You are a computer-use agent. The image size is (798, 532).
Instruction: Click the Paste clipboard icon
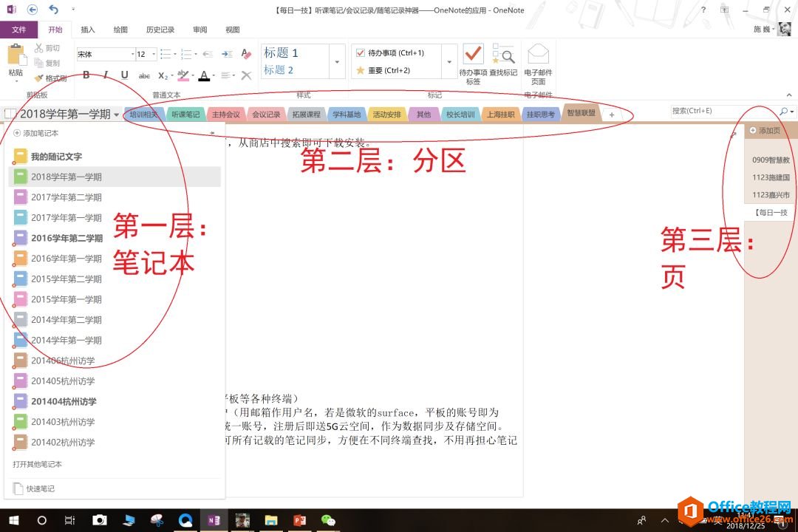point(16,59)
